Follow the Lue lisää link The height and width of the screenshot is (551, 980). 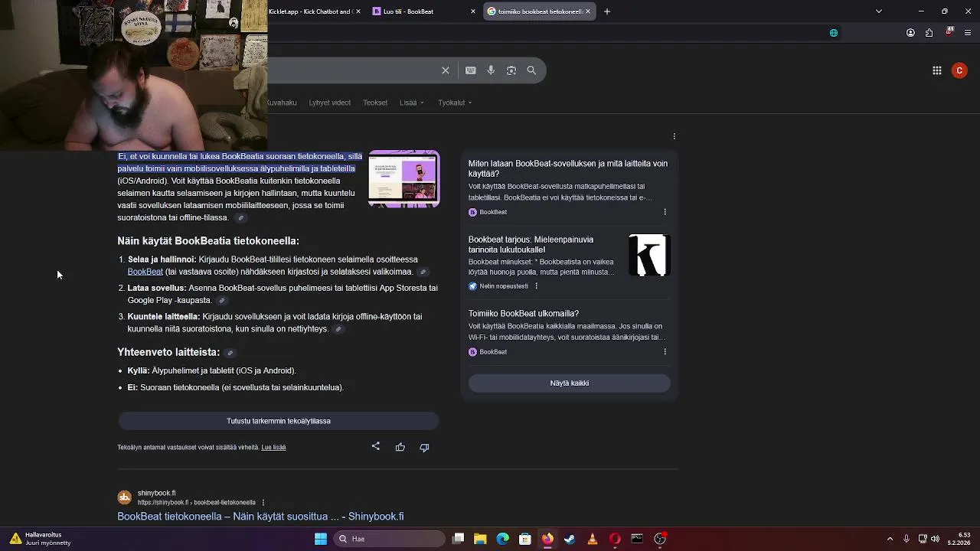[x=273, y=448]
